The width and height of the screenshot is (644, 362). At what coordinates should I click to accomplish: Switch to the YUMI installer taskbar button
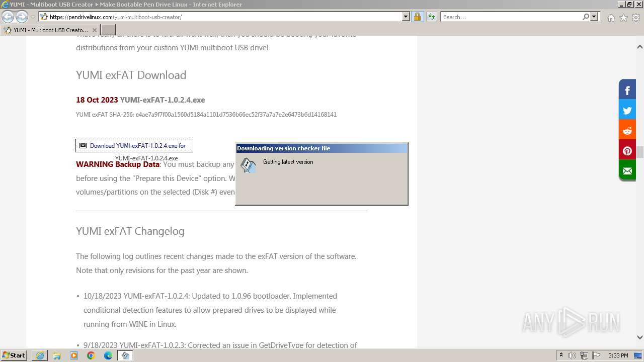[x=125, y=355]
